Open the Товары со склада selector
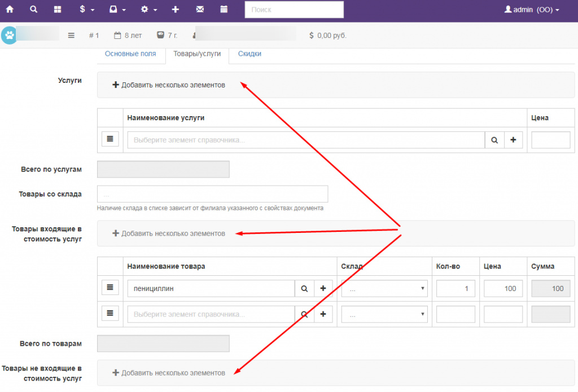 (x=213, y=194)
